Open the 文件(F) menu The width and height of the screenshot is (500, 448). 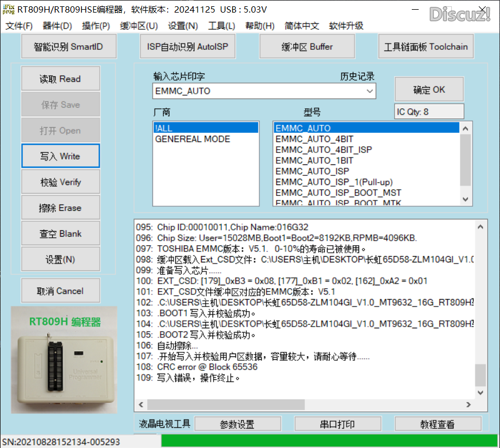[19, 26]
